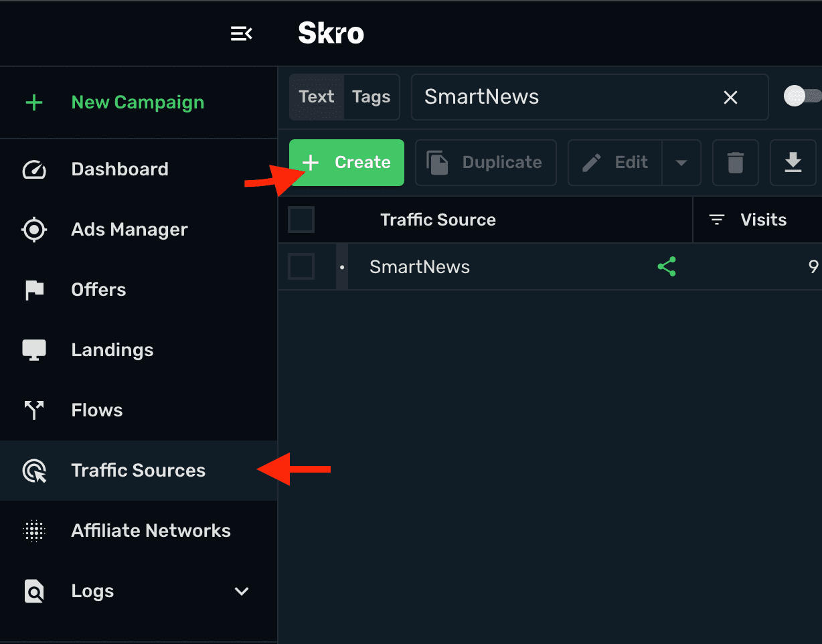Start a New Campaign

point(137,102)
